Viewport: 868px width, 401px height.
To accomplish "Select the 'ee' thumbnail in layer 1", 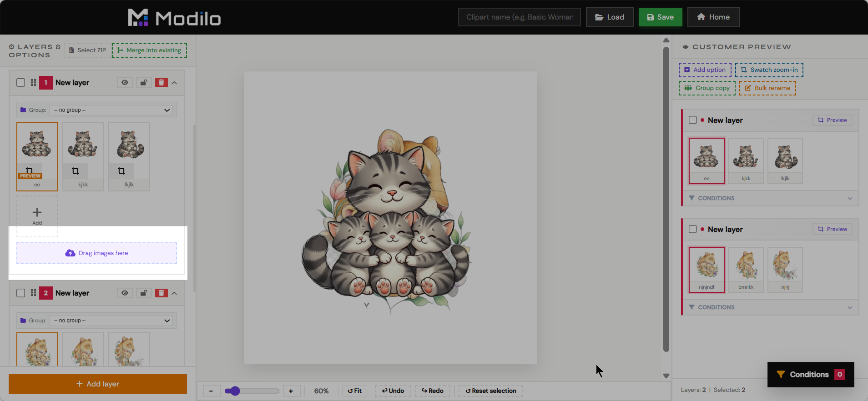I will pyautogui.click(x=37, y=156).
